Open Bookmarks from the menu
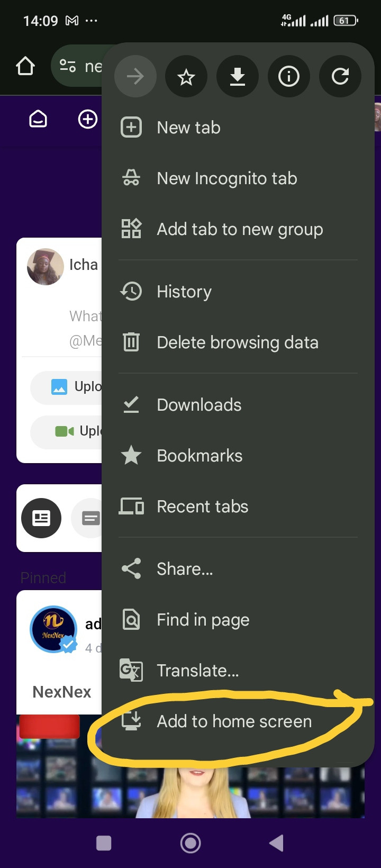 pos(199,456)
